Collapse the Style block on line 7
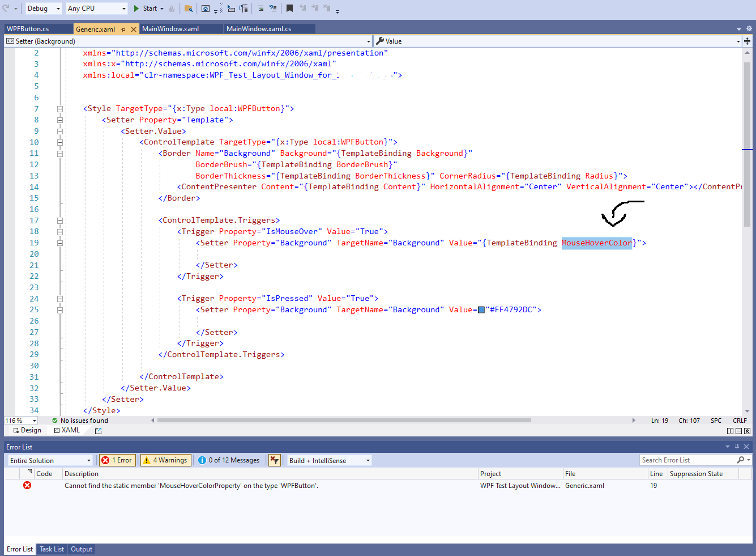The height and width of the screenshot is (556, 756). (x=59, y=109)
